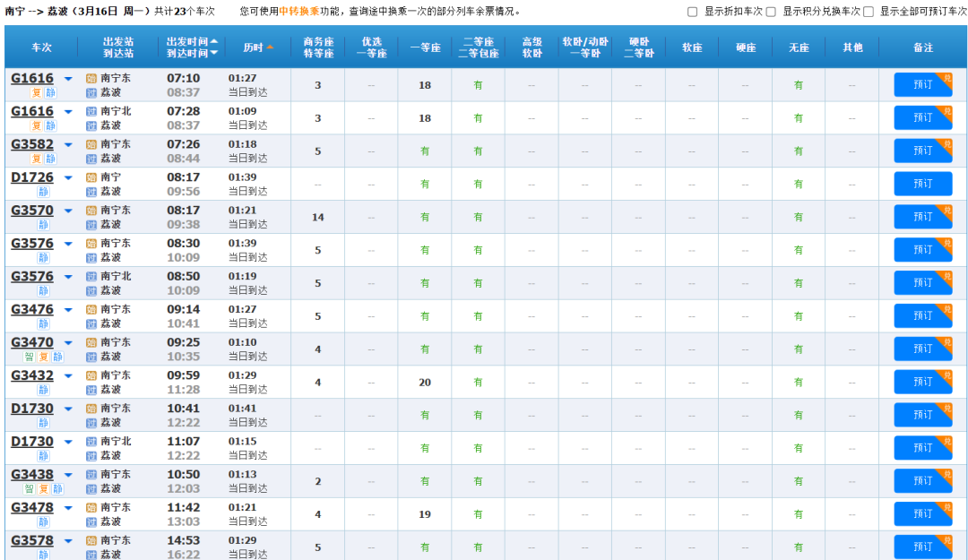Click the 静 badge under train D1726
Screen dimensions: 968x560
pyautogui.click(x=43, y=192)
